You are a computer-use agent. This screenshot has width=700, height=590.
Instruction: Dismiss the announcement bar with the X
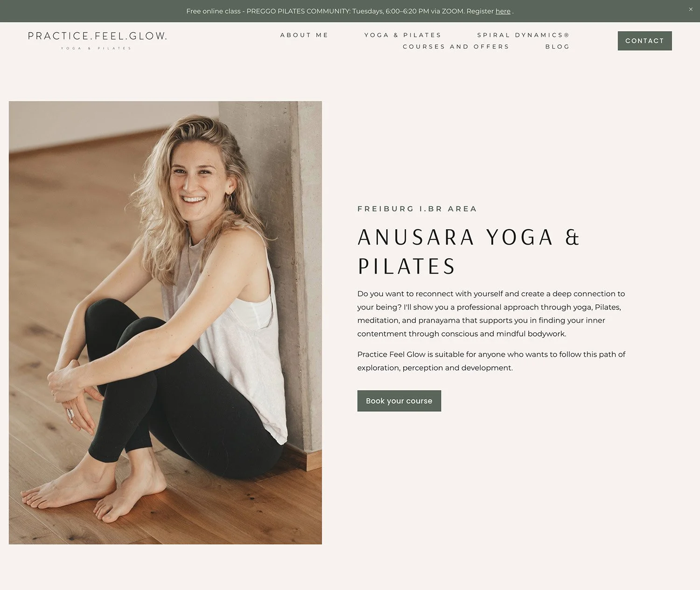(691, 9)
